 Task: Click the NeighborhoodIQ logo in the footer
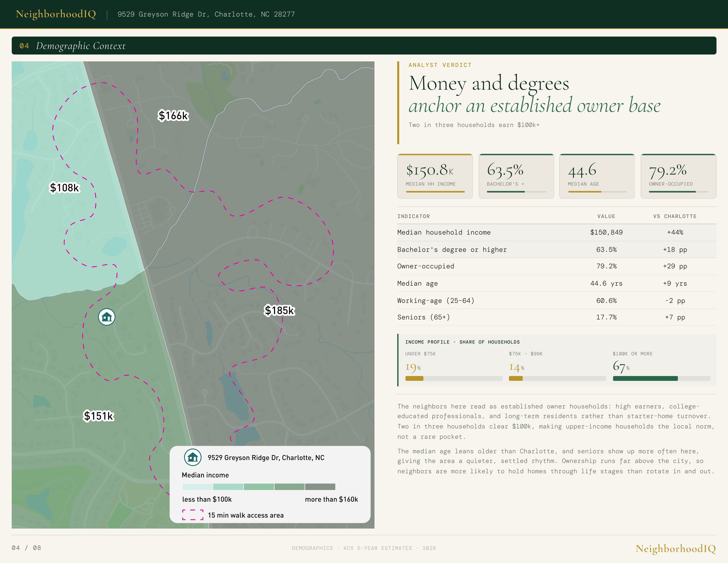[676, 549]
